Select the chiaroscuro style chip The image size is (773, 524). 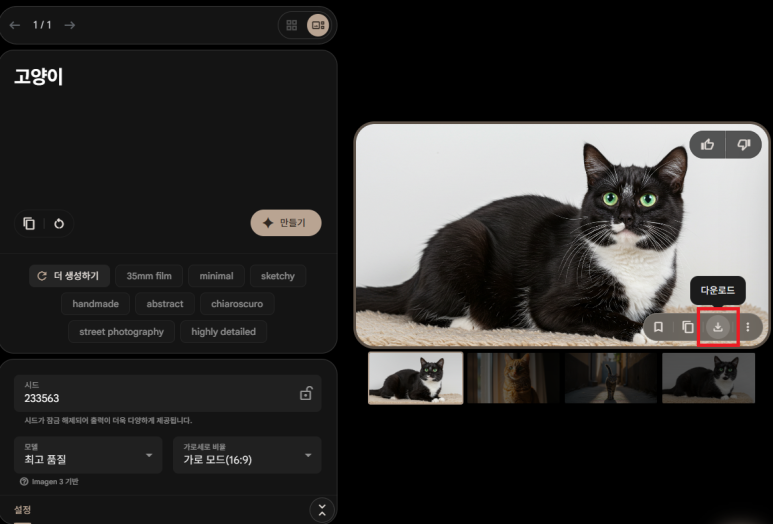click(237, 304)
